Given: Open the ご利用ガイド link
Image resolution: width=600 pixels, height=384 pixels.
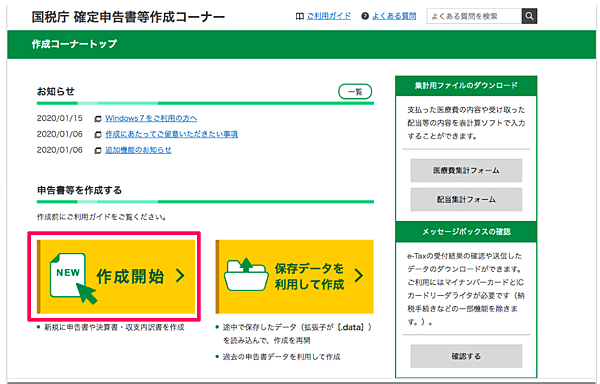Looking at the screenshot, I should [x=329, y=16].
